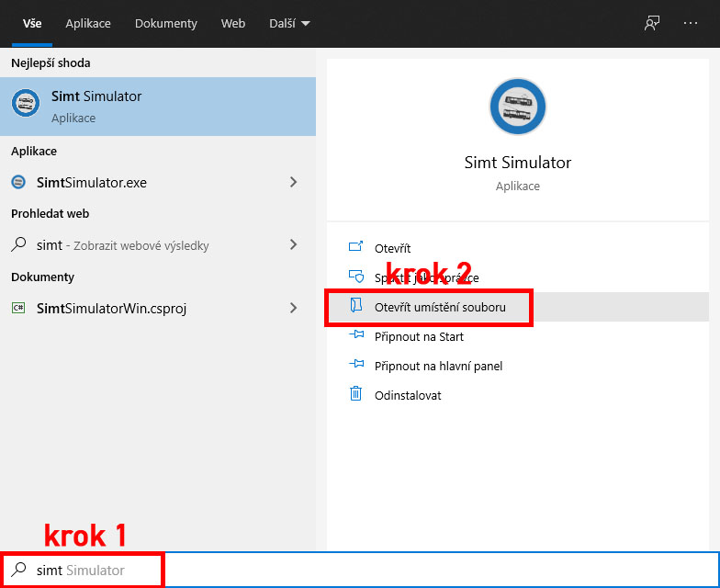720x588 pixels.
Task: Click the SimtSimulator.exe application icon
Action: pyautogui.click(x=18, y=182)
